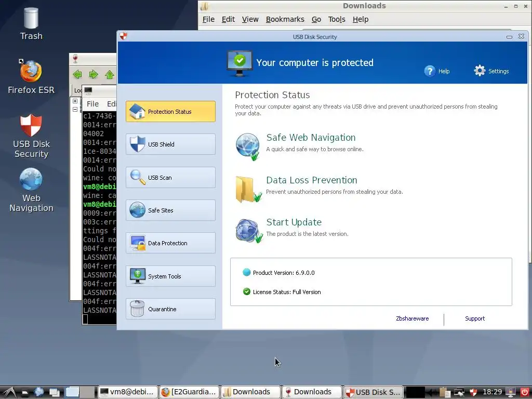This screenshot has height=399, width=532.
Task: Click Product Version: 6.9.0.0 text
Action: click(x=284, y=273)
